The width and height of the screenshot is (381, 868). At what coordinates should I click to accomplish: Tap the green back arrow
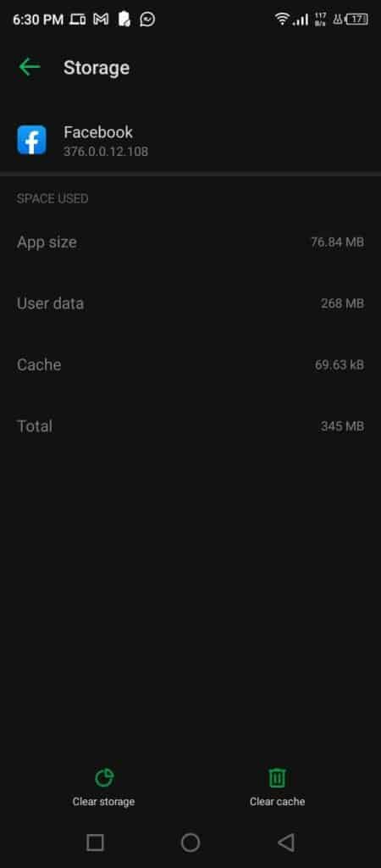click(x=30, y=68)
